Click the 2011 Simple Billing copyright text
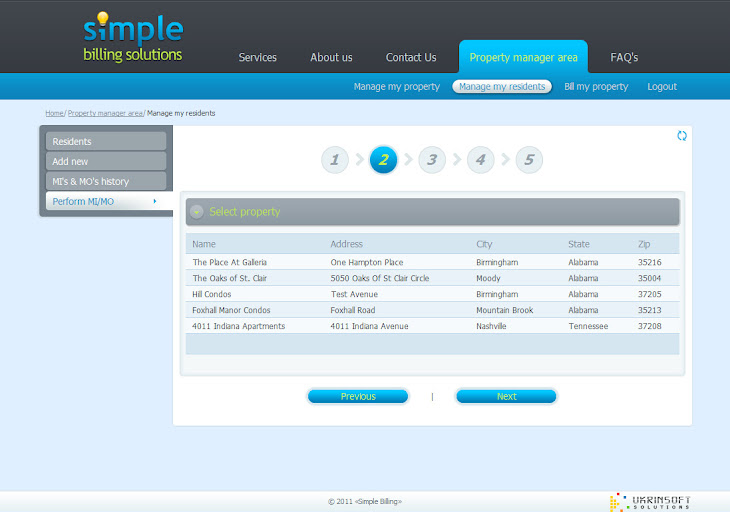The image size is (730, 512). 365,501
